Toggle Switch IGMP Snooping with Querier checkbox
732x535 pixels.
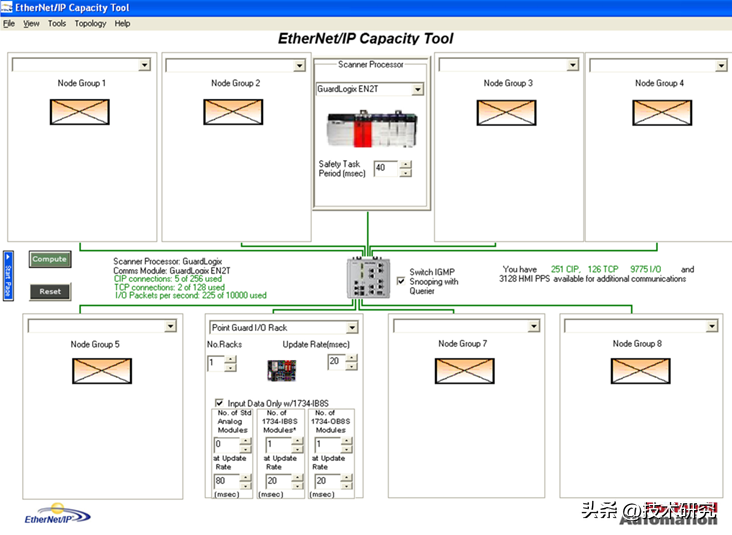click(401, 280)
